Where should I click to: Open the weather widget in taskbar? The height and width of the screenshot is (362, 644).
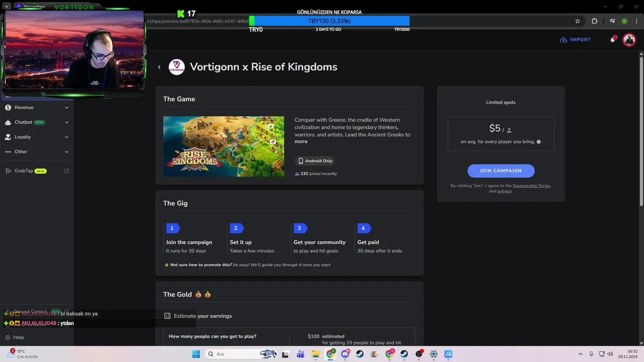pos(21,354)
